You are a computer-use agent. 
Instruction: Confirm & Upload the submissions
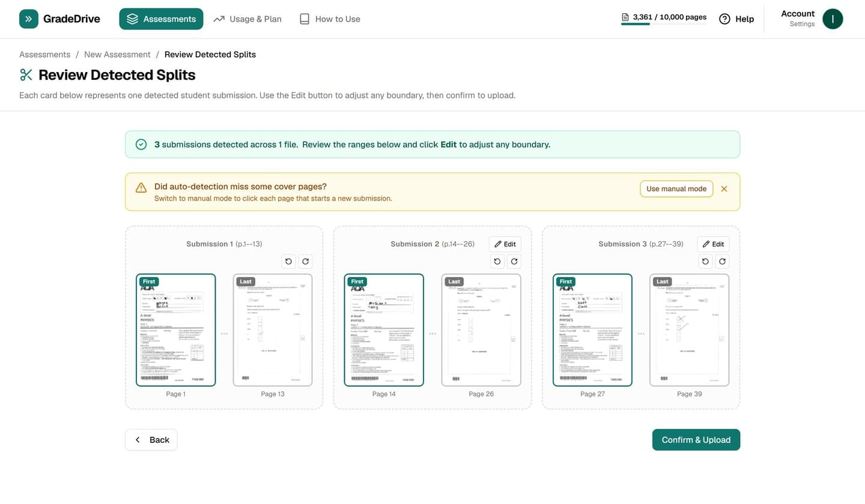(696, 440)
